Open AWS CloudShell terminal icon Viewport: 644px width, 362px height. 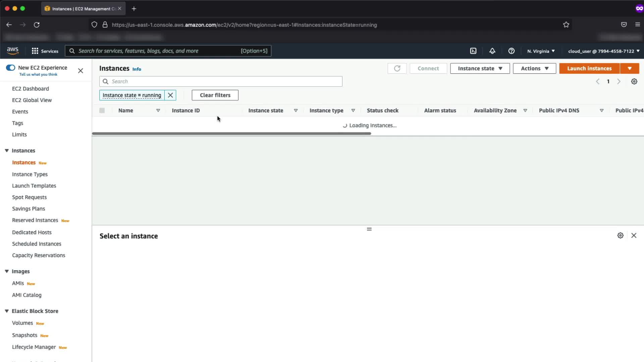click(473, 51)
